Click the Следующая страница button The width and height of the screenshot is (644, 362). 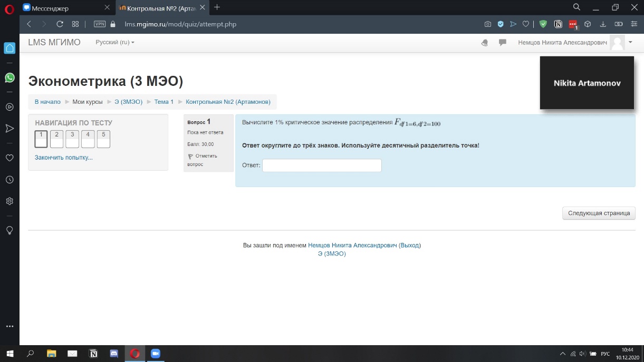pos(599,213)
